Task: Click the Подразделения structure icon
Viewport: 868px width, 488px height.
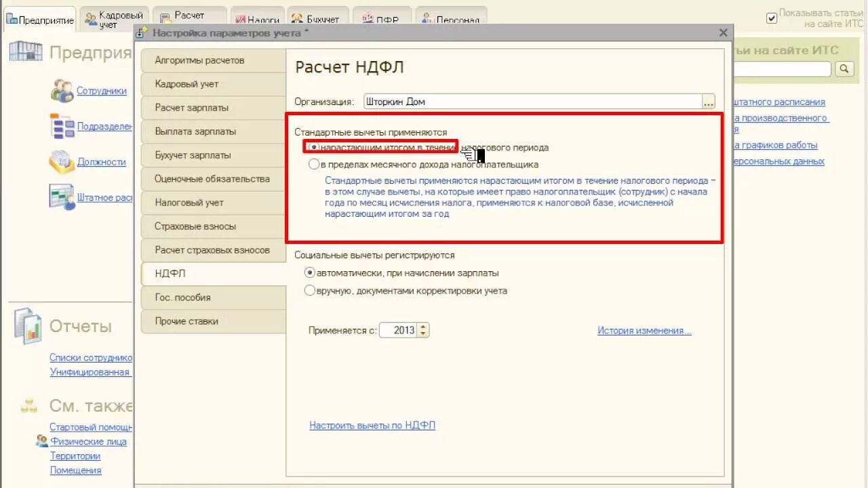Action: [x=62, y=126]
